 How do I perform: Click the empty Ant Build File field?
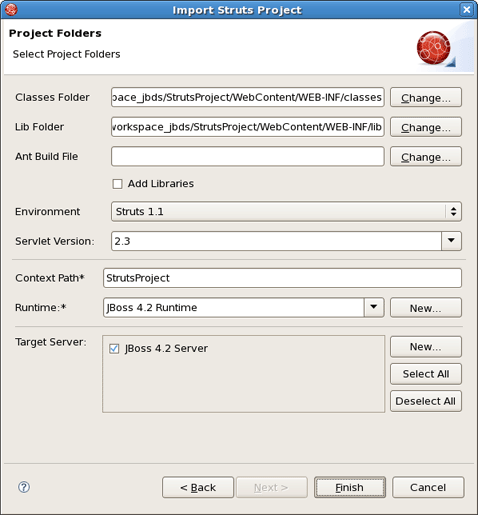point(248,157)
